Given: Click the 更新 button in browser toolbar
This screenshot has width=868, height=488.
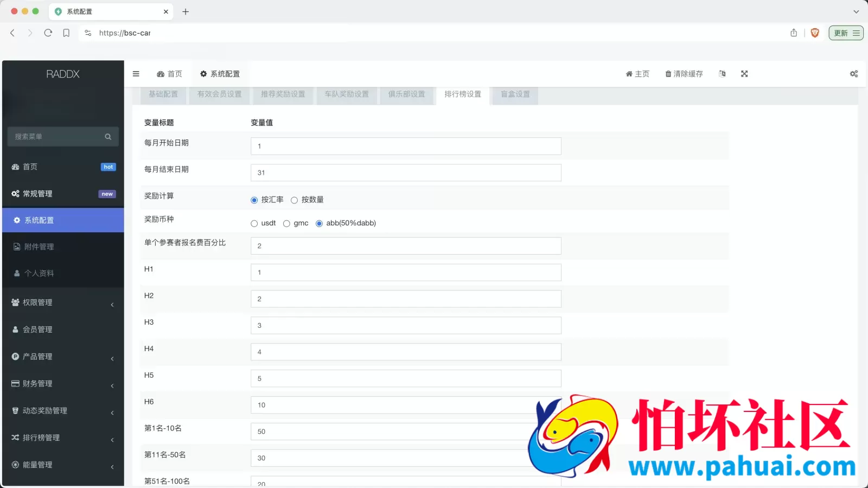Looking at the screenshot, I should (x=846, y=33).
